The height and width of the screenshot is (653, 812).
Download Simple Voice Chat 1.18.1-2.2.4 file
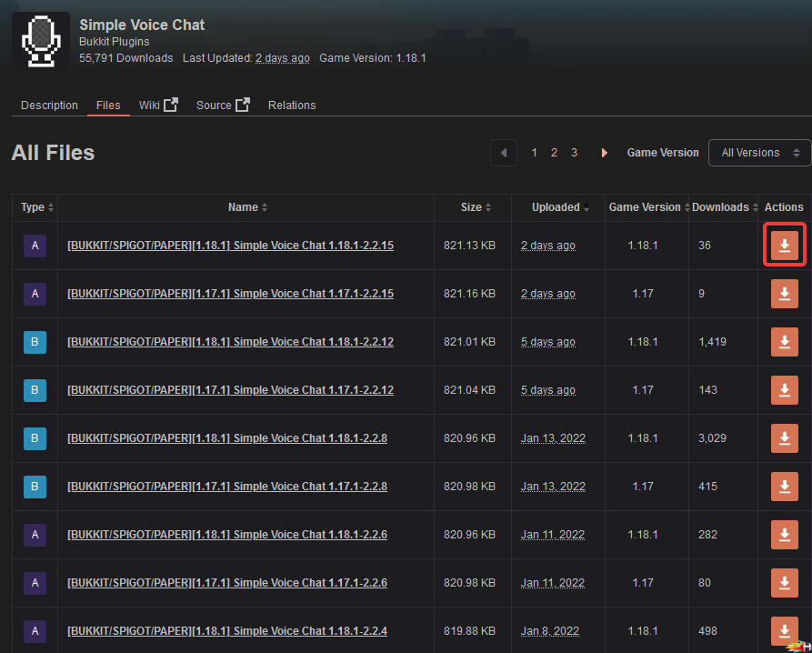[x=784, y=631]
